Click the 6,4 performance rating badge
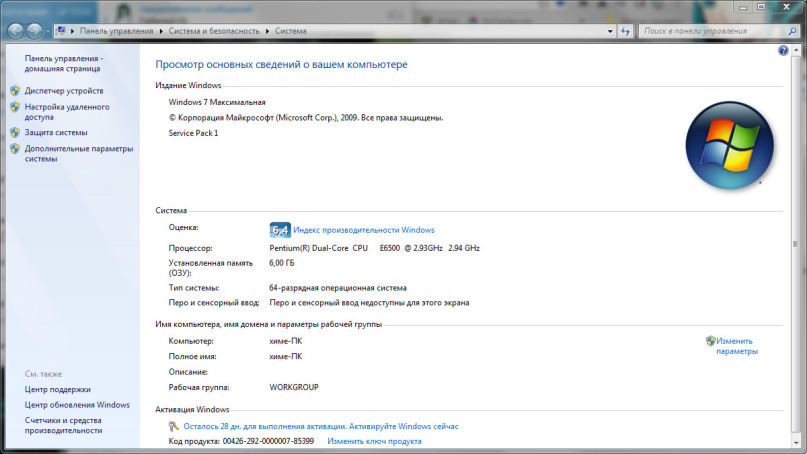 280,230
